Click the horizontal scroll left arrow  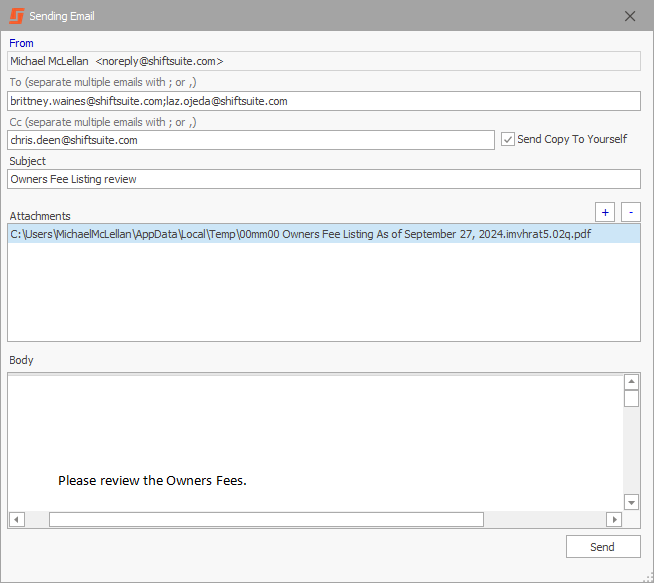[17, 520]
